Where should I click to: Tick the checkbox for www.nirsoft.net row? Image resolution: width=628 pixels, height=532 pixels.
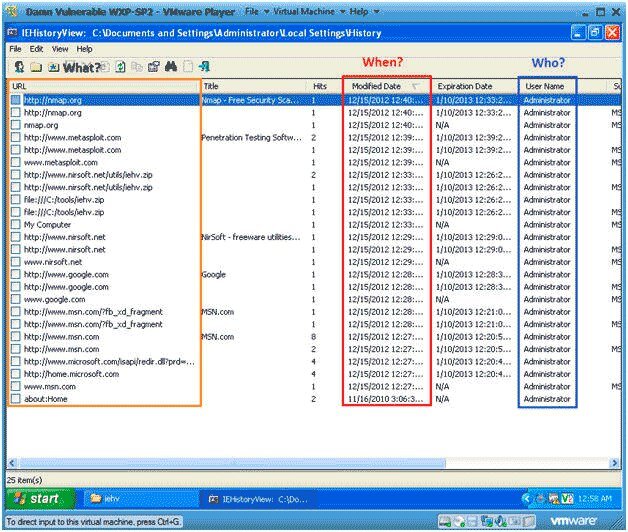pos(16,262)
